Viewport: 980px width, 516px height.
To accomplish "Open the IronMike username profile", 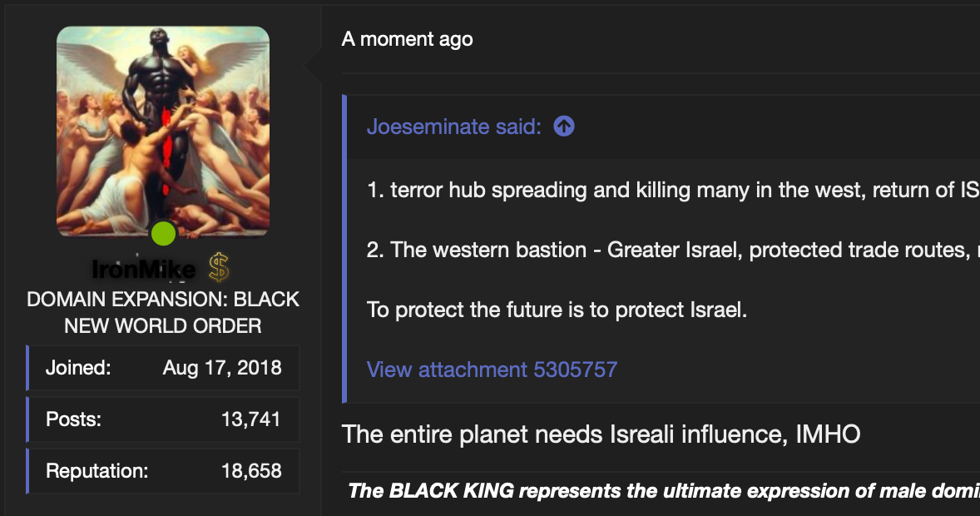I will (x=144, y=270).
